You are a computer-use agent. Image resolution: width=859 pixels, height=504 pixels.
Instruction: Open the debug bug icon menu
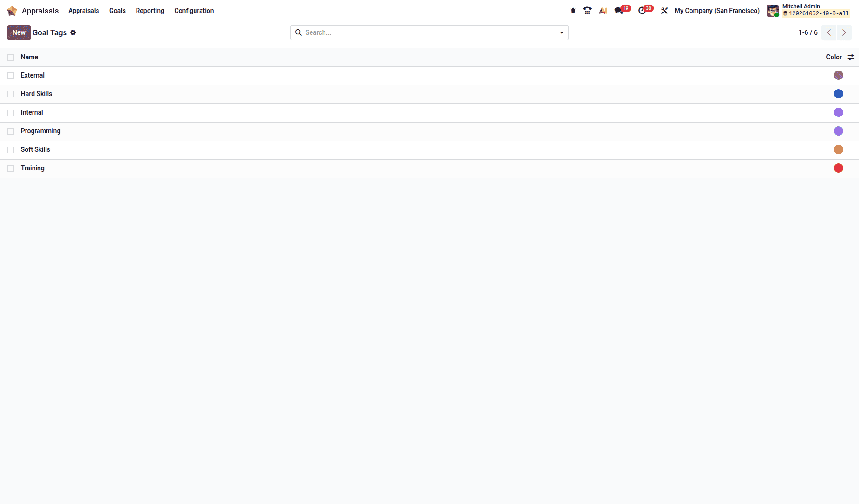click(573, 11)
